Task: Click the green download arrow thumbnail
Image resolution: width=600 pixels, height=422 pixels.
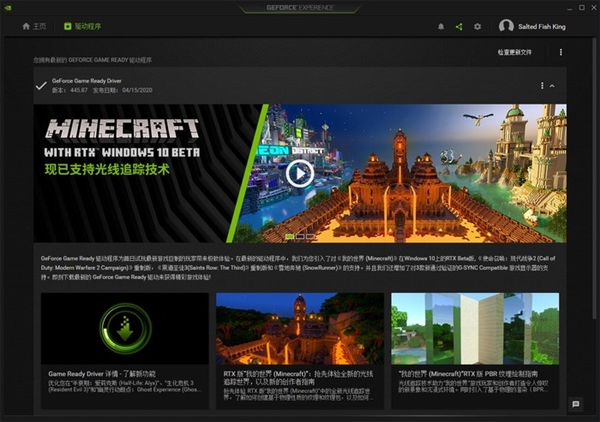Action: pyautogui.click(x=125, y=329)
